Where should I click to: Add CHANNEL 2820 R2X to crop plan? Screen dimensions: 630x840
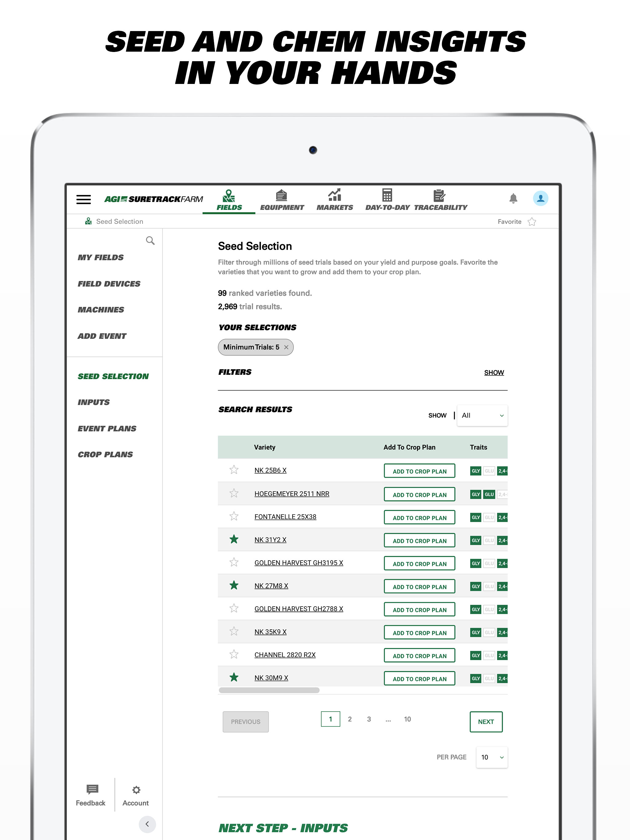click(x=420, y=656)
